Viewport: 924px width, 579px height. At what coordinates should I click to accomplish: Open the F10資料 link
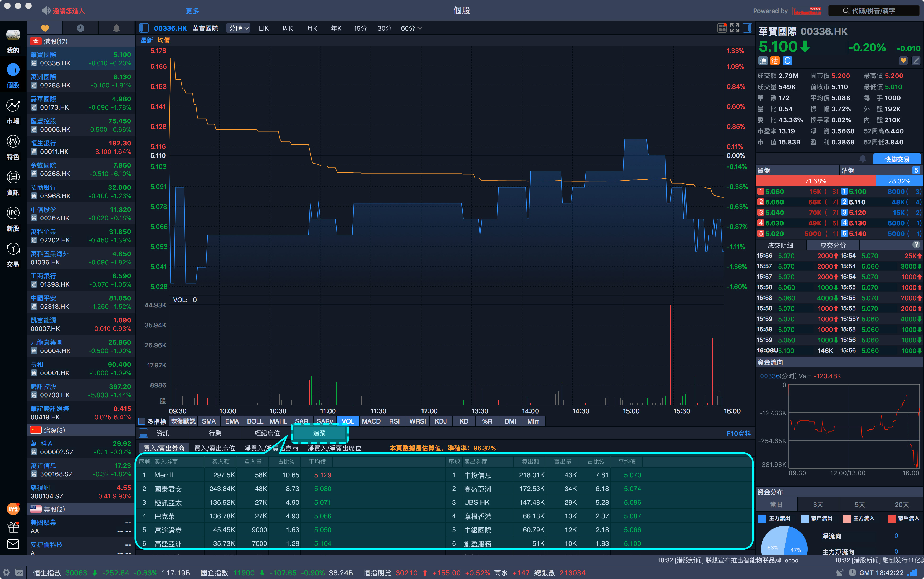click(738, 433)
